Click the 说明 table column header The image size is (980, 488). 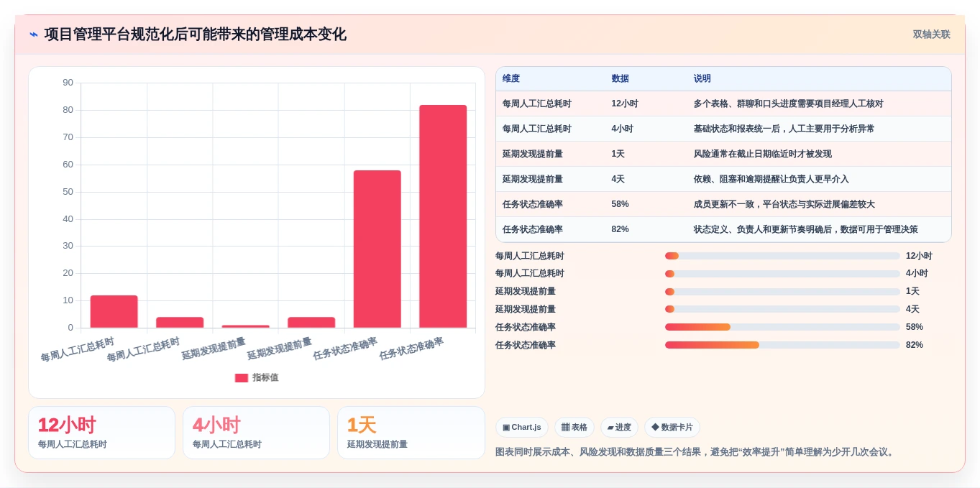pyautogui.click(x=702, y=78)
